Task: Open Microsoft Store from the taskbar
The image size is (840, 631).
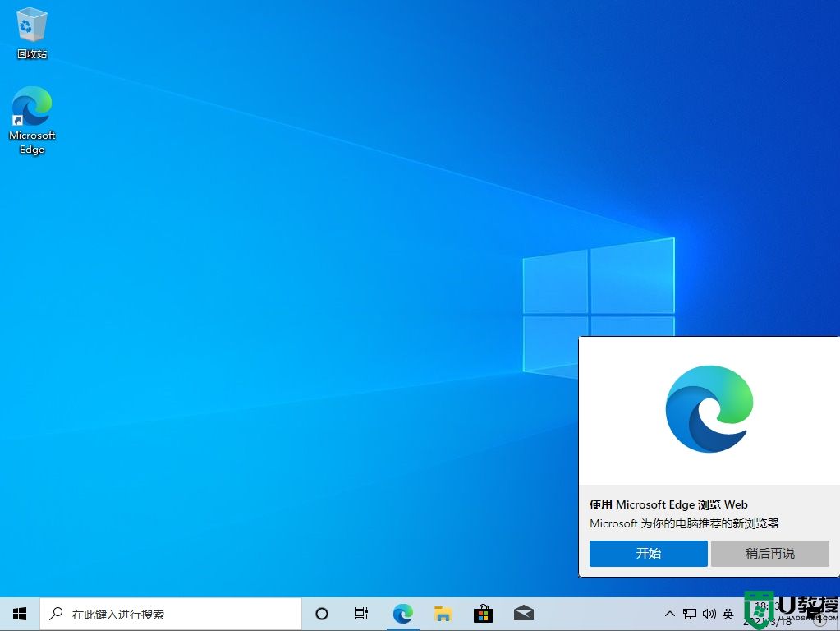Action: [483, 614]
